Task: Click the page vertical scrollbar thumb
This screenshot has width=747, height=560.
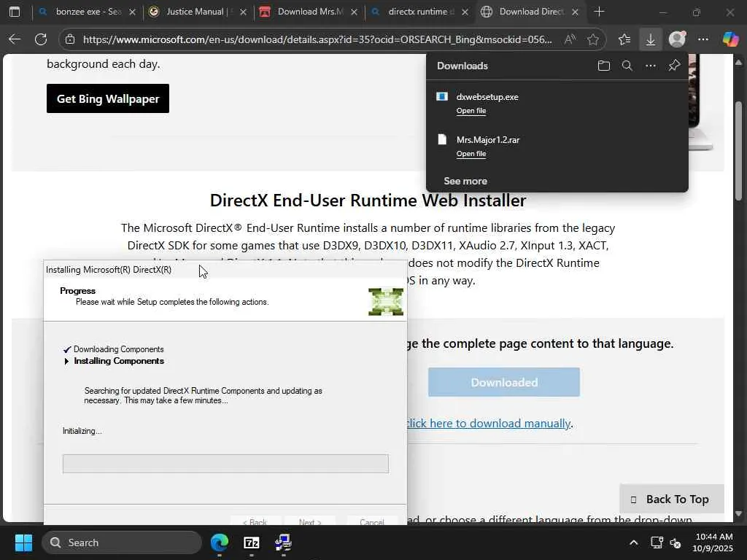Action: [x=739, y=150]
